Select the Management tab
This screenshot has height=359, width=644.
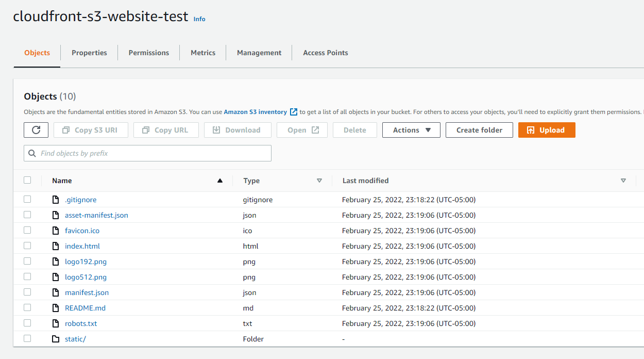click(259, 53)
